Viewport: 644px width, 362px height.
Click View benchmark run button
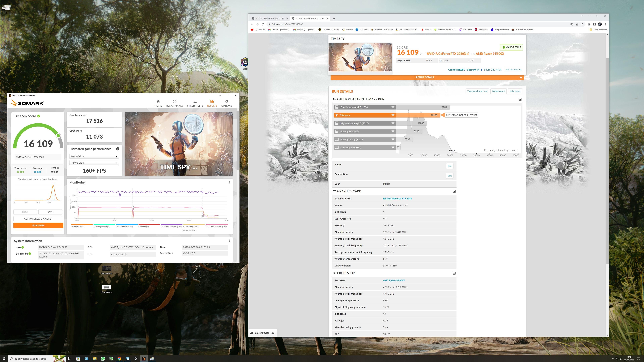pyautogui.click(x=477, y=91)
